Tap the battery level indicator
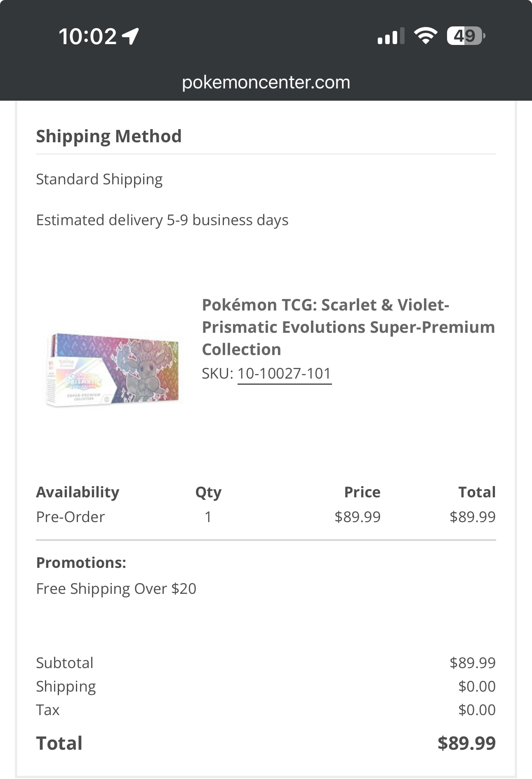Image resolution: width=532 pixels, height=779 pixels. pyautogui.click(x=466, y=36)
